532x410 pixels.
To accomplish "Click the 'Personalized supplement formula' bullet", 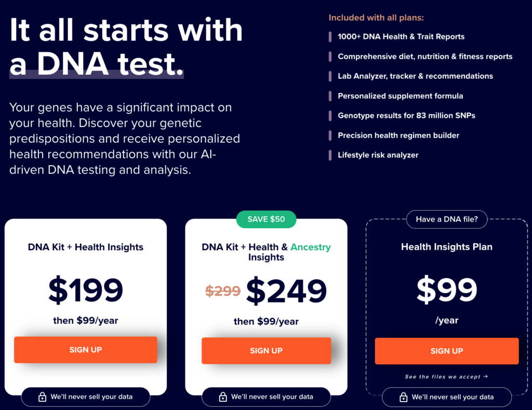I will (400, 96).
